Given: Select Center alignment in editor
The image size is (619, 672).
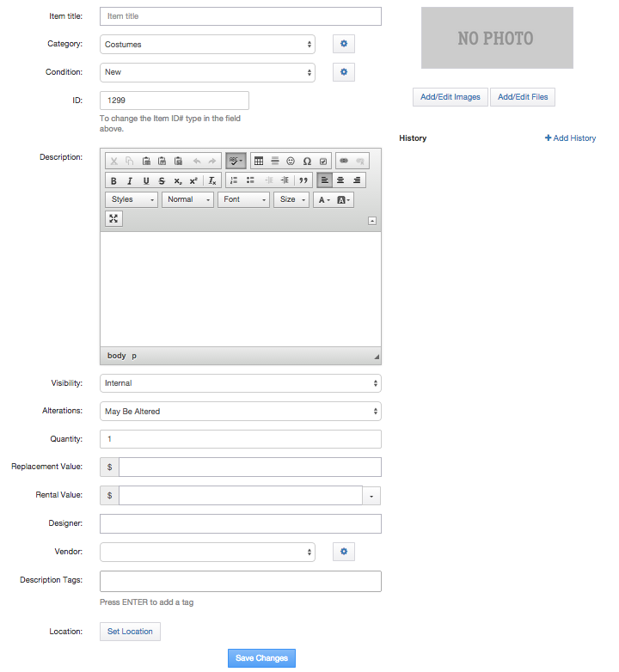Looking at the screenshot, I should pyautogui.click(x=340, y=180).
